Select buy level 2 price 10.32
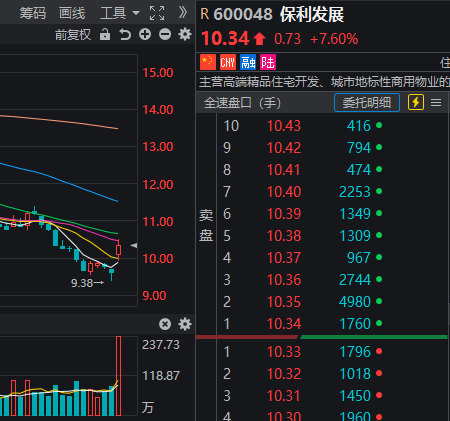 click(284, 374)
